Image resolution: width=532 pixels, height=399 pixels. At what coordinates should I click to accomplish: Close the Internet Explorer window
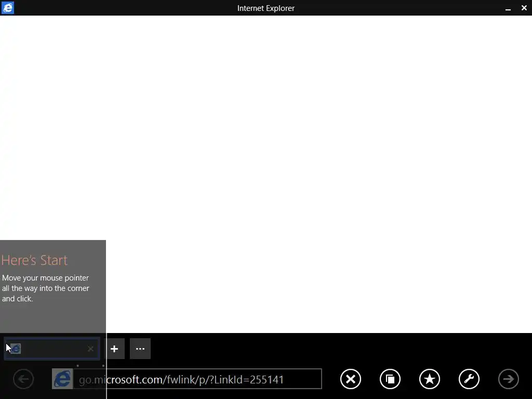(524, 8)
